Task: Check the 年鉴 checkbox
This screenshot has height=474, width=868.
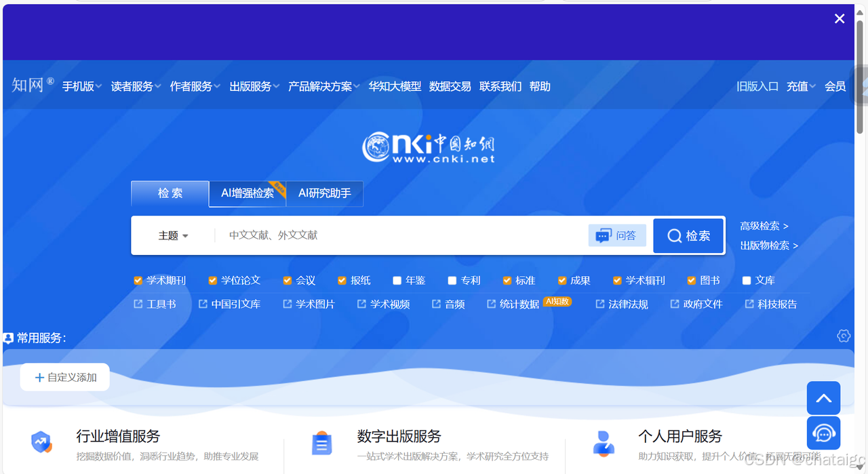Action: coord(397,280)
